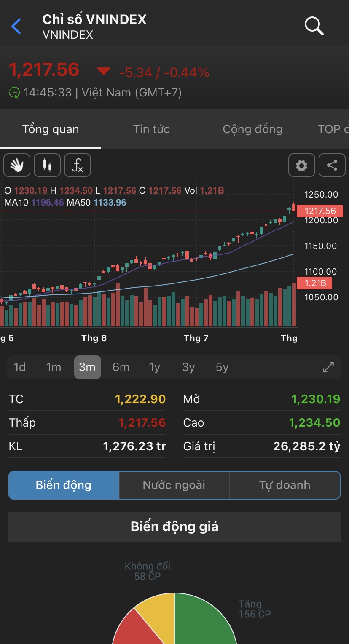Tap the green Tăng pie slice
349x644 pixels.
(202, 623)
